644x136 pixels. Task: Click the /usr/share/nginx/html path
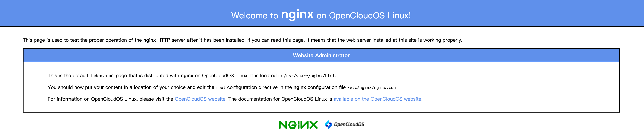point(309,76)
